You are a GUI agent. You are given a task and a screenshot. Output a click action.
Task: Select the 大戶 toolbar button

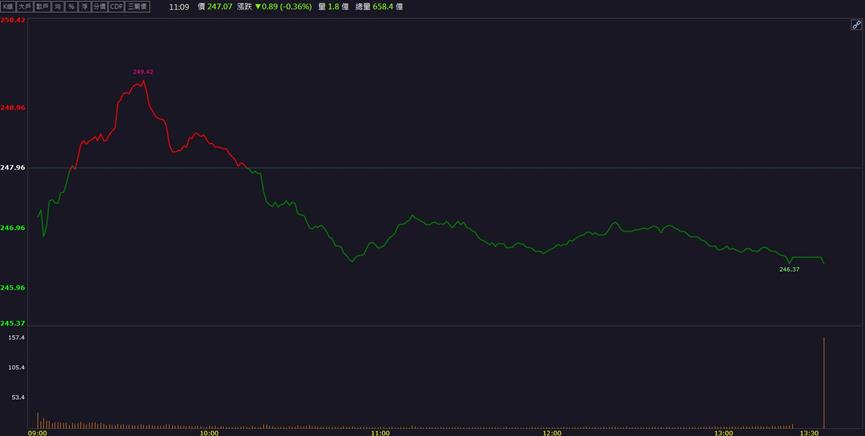point(24,7)
